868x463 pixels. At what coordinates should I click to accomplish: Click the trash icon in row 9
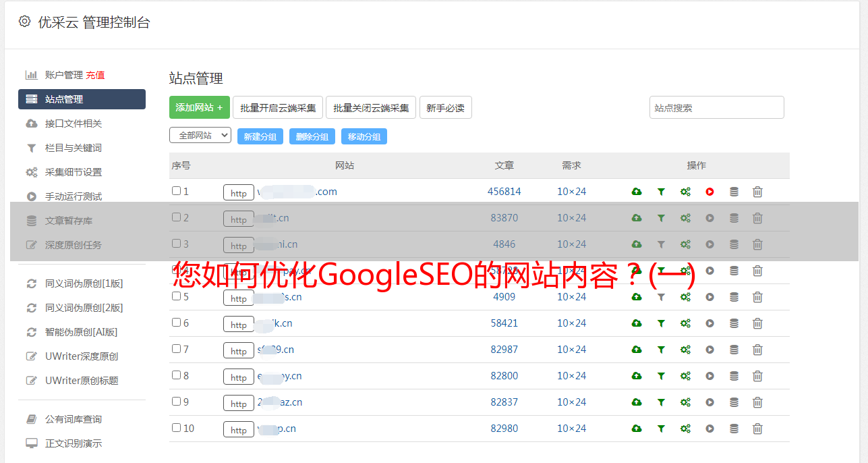757,402
